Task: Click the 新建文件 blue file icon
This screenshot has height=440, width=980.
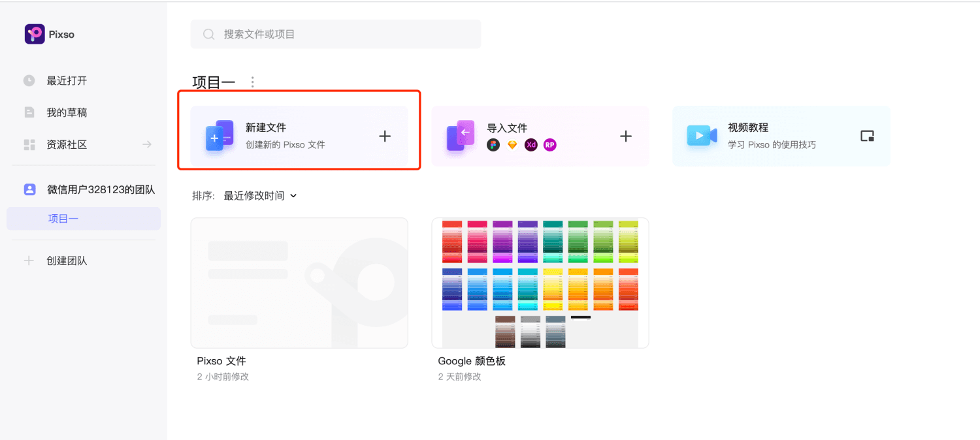Action: coord(220,136)
